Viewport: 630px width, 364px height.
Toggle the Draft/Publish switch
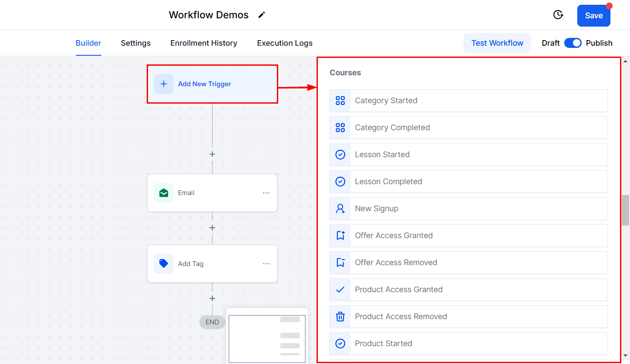[573, 43]
